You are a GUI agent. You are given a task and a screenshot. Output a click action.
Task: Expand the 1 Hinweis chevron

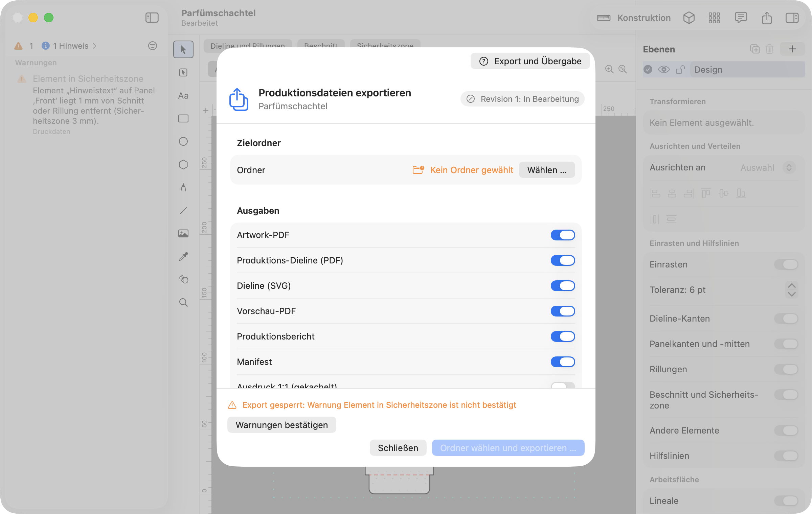(x=95, y=46)
